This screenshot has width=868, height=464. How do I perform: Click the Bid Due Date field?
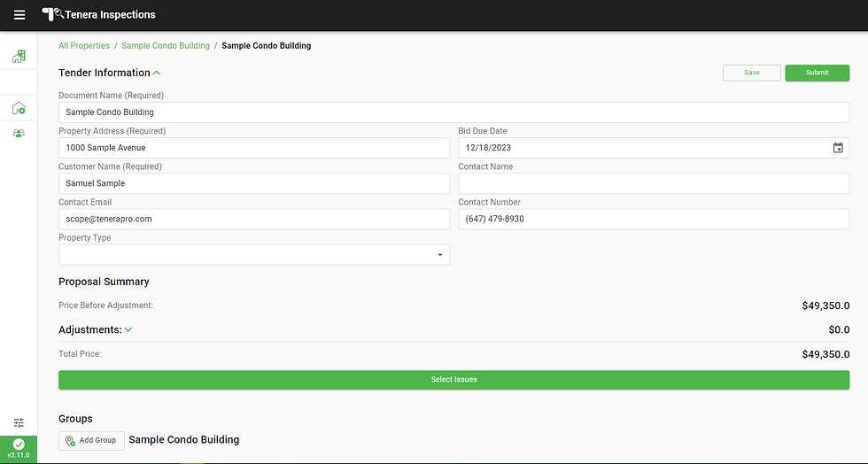tap(654, 148)
